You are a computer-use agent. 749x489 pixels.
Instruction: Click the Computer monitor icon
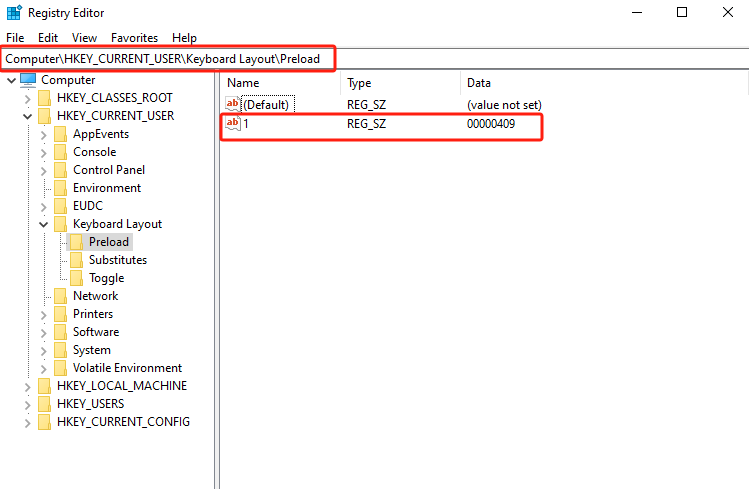tap(28, 80)
